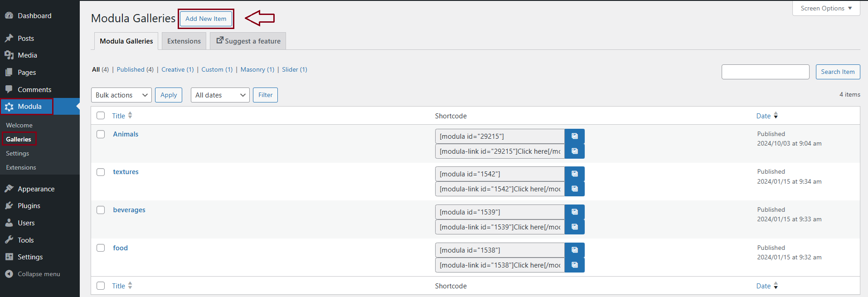This screenshot has height=297, width=868.
Task: Expand the All dates filter dropdown
Action: coord(220,95)
